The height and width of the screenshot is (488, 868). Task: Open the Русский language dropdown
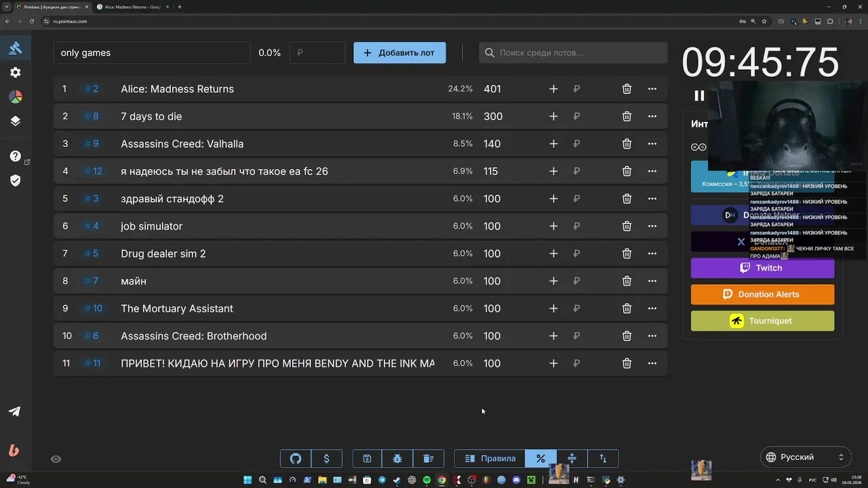click(x=805, y=457)
